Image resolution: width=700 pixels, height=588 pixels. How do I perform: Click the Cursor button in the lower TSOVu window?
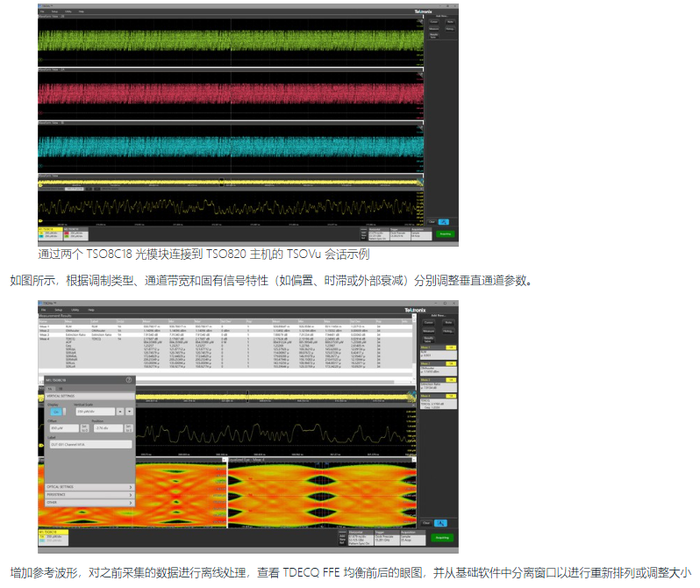tap(429, 322)
